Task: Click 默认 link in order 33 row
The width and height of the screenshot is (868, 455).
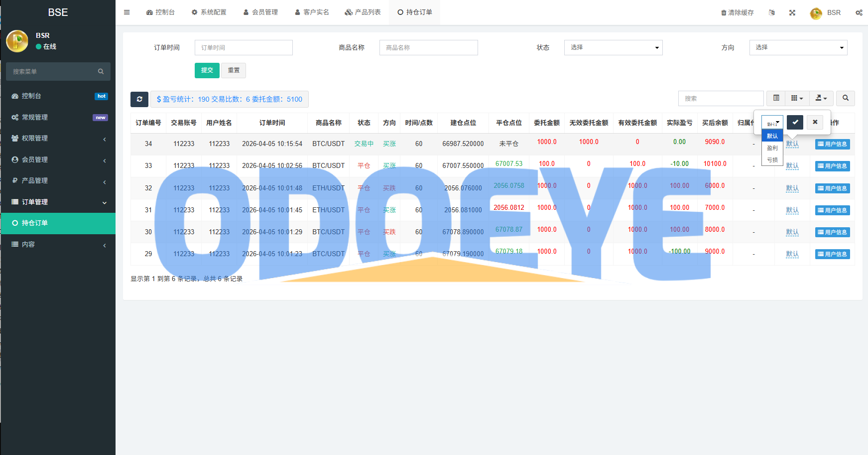Action: [x=792, y=166]
